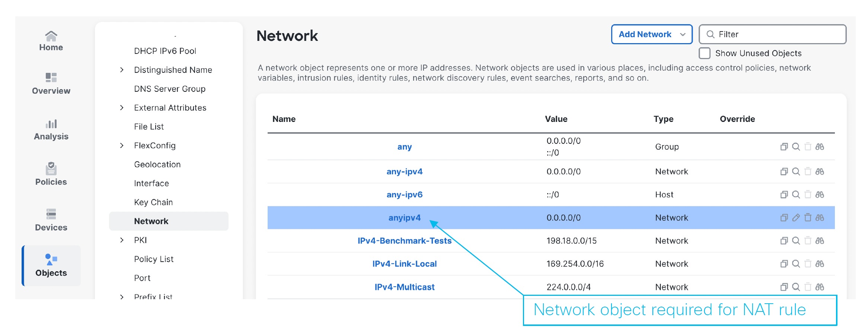Expand the FlexConfig tree node
Viewport: 868px width, 336px height.
click(x=122, y=146)
